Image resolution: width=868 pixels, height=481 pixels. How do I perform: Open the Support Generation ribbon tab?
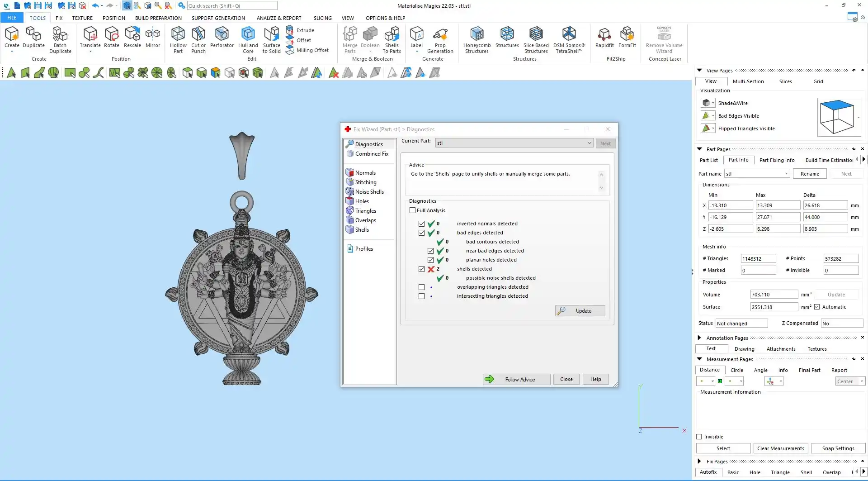point(218,18)
